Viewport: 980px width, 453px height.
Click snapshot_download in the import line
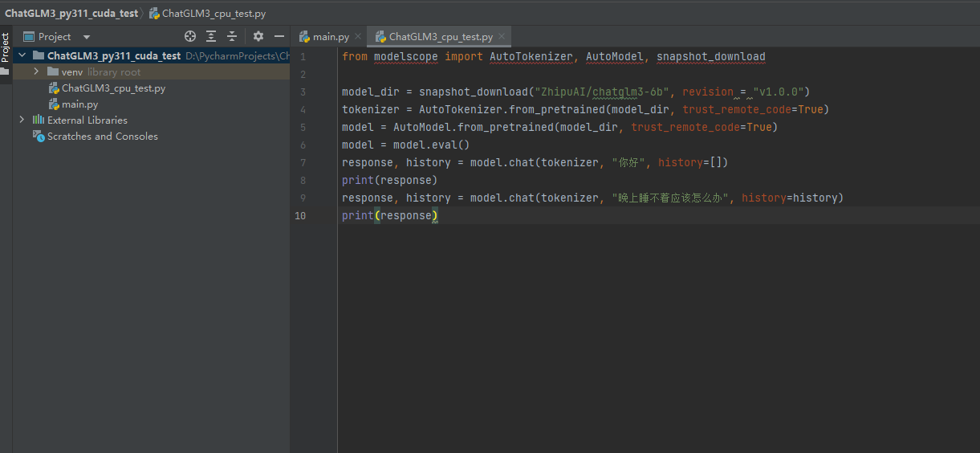click(711, 56)
